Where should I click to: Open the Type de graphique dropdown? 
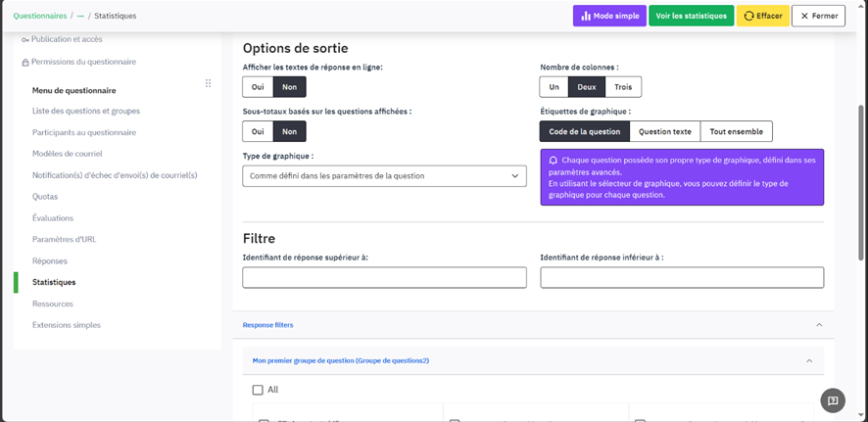pyautogui.click(x=384, y=176)
